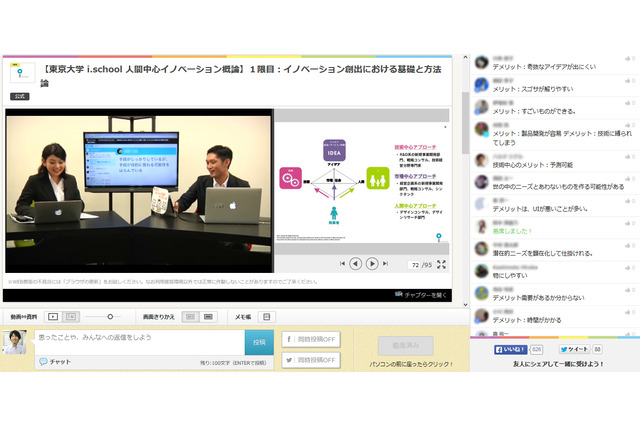This screenshot has width=640, height=426.
Task: Click the 動画⇔資料 size slider handle
Action: pyautogui.click(x=110, y=317)
